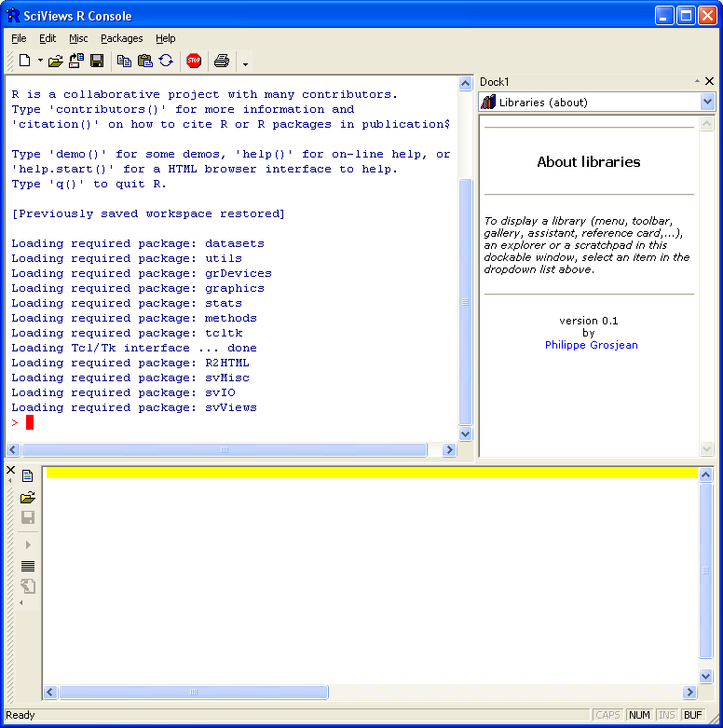Open the Help menu
Image resolution: width=723 pixels, height=728 pixels.
click(165, 38)
